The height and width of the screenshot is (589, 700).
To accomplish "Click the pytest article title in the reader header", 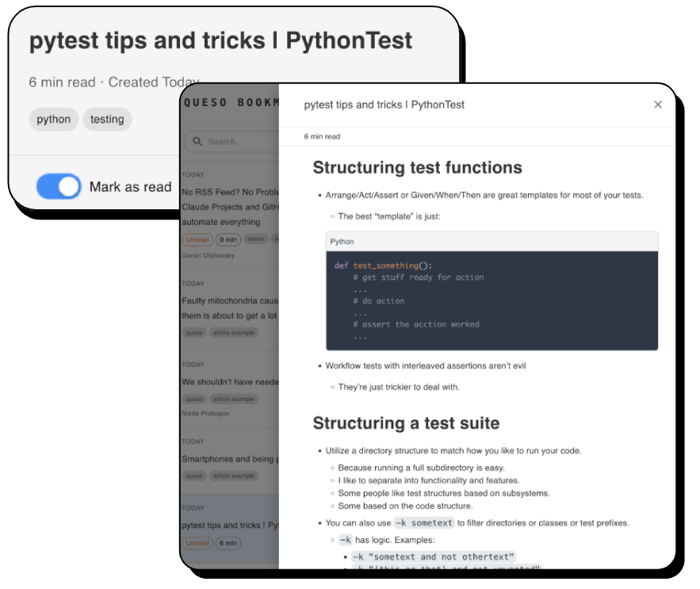I will tap(384, 104).
